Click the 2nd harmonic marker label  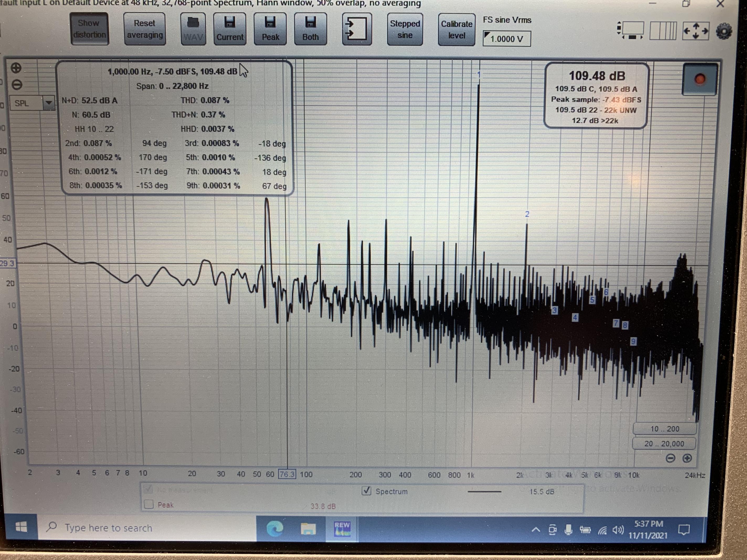[527, 214]
